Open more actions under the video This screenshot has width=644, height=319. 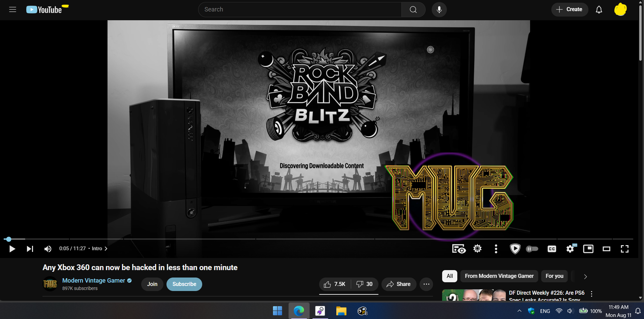click(426, 284)
